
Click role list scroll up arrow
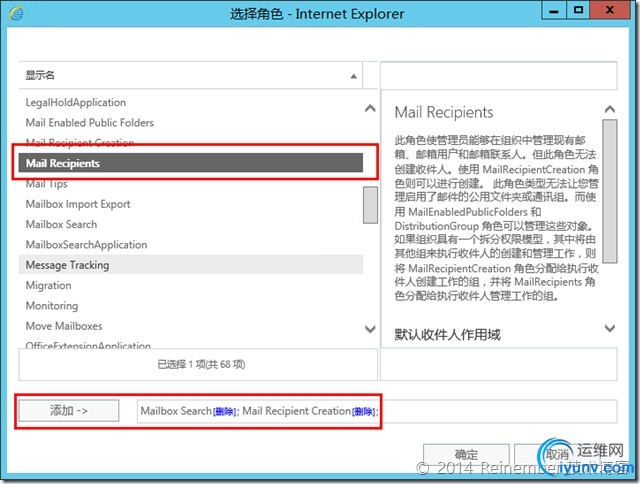point(370,109)
